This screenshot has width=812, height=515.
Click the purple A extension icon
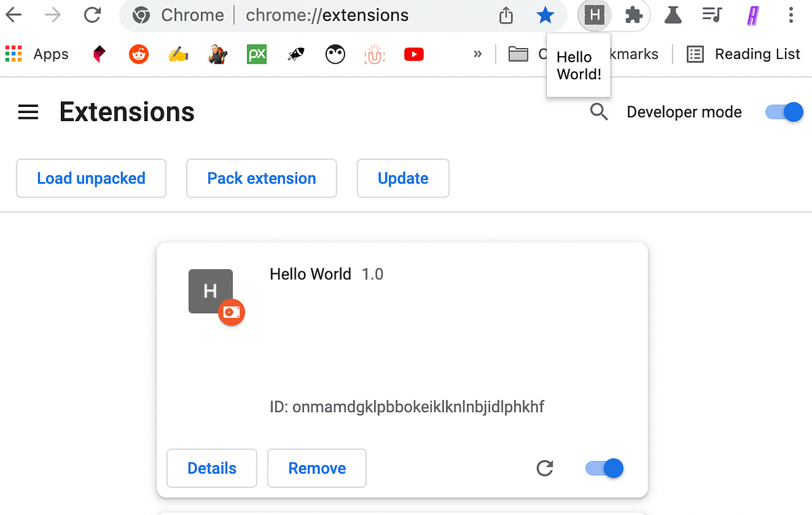click(752, 15)
